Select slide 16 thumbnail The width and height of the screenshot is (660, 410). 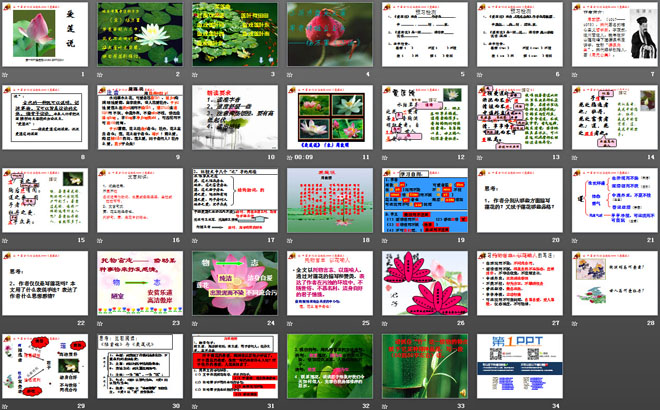point(140,200)
